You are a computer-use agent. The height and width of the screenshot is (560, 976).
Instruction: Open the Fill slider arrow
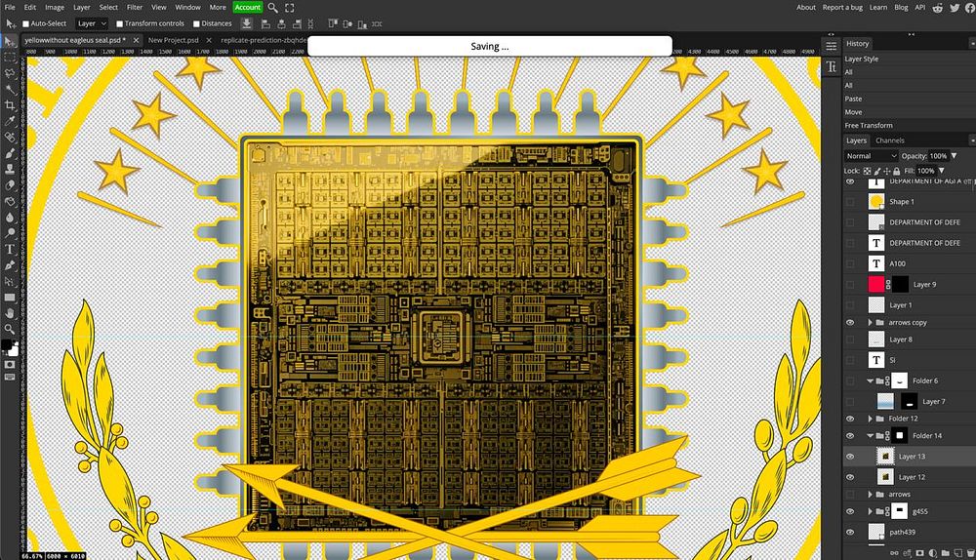942,171
